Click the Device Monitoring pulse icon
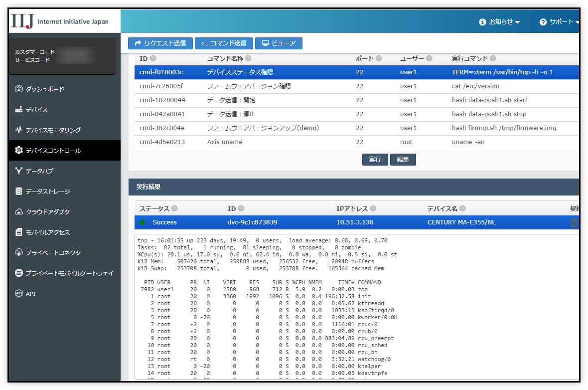The image size is (588, 390). click(19, 130)
